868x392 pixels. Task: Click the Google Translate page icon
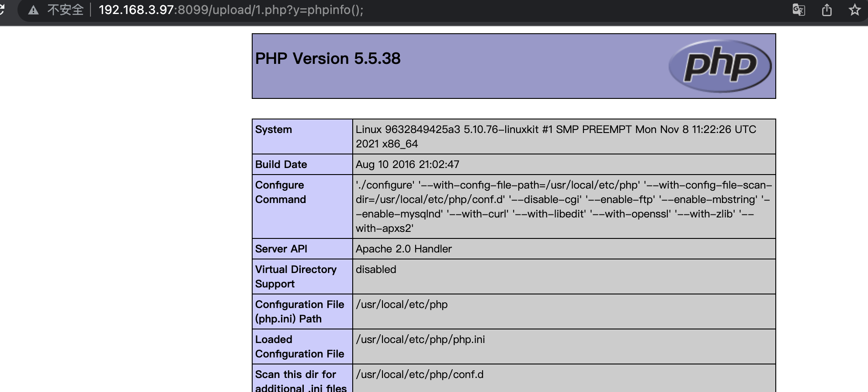799,10
